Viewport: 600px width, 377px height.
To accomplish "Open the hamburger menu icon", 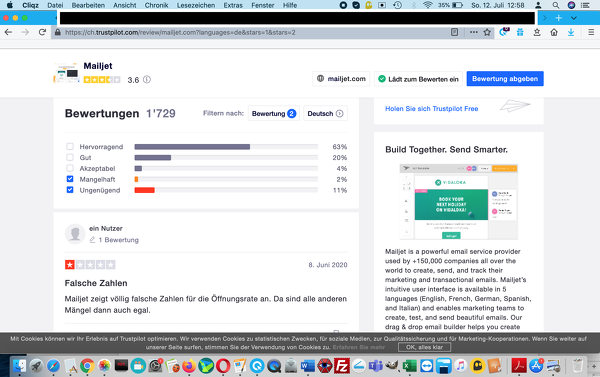I will tap(591, 33).
